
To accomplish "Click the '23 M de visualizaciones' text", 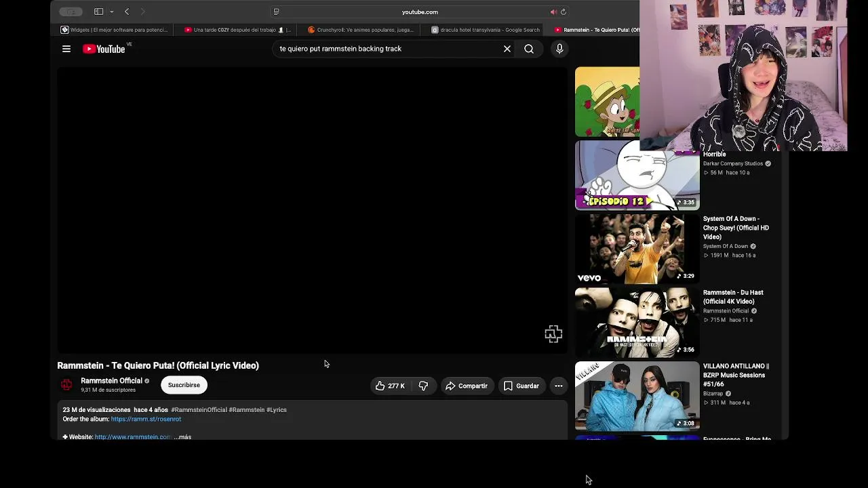I will click(x=96, y=410).
